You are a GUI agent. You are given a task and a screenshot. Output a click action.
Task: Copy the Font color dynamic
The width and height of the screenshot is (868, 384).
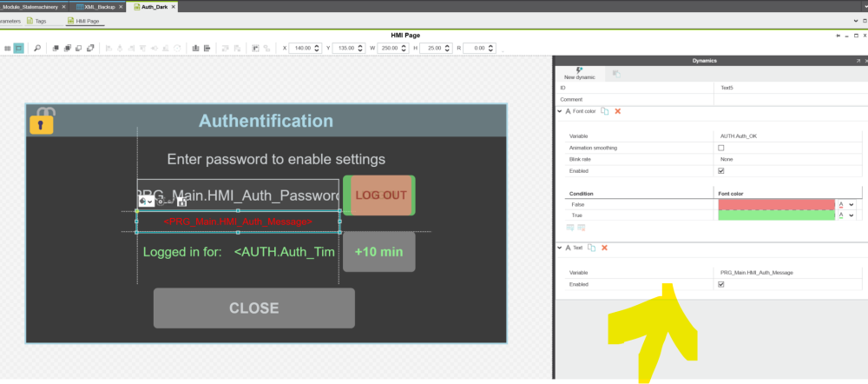pyautogui.click(x=604, y=111)
